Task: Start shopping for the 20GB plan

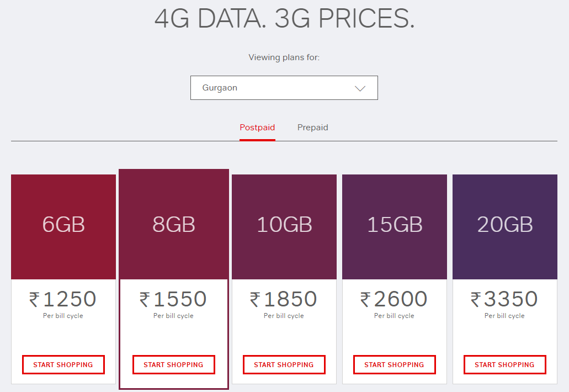Action: click(505, 364)
